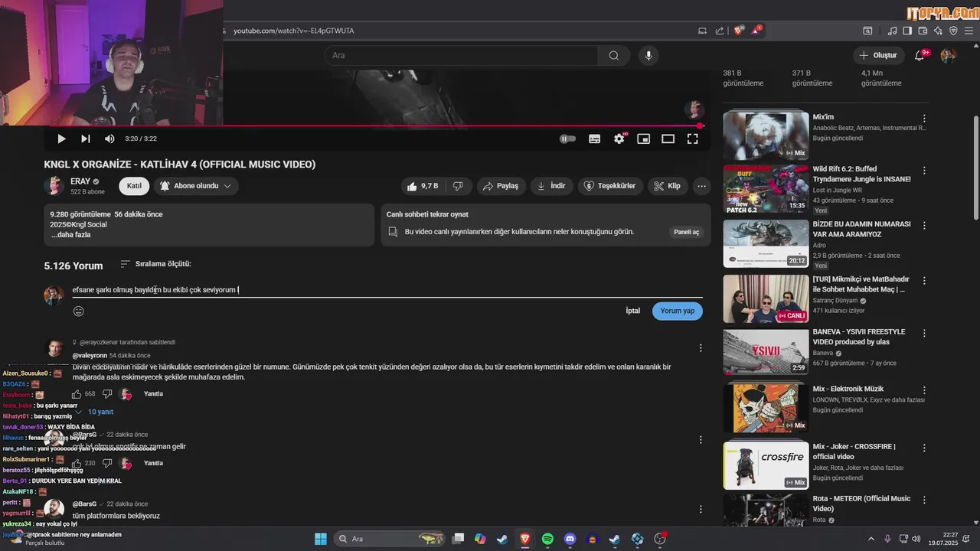Click Paneli aç to open chat replay
The width and height of the screenshot is (980, 551).
[x=686, y=232]
